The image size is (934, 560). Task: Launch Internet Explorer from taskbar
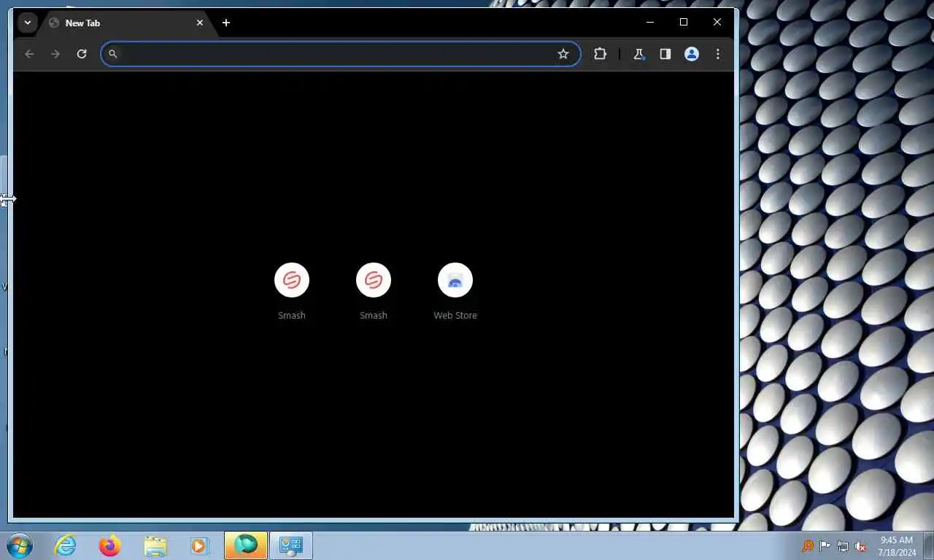(66, 545)
